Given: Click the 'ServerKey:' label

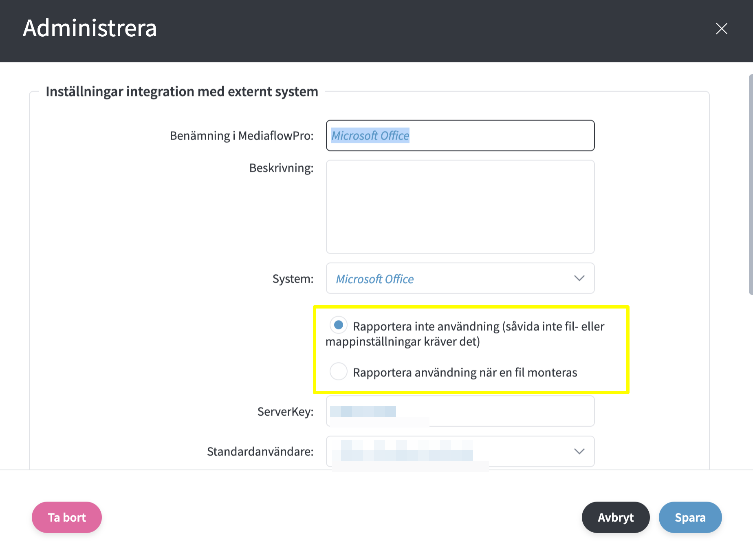Looking at the screenshot, I should 285,412.
